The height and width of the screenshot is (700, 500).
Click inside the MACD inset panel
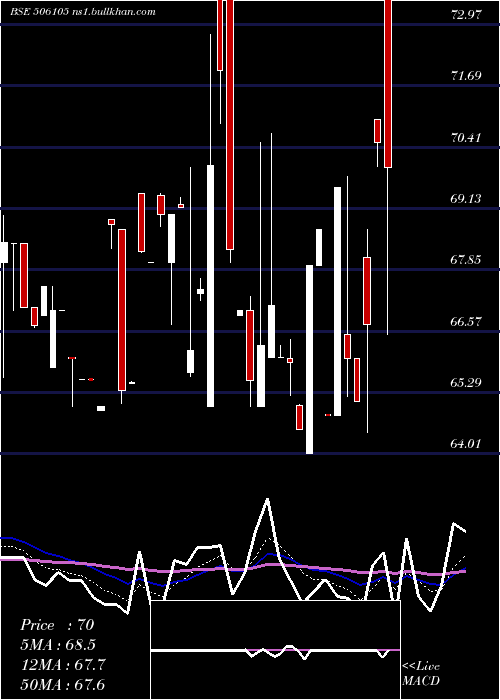coord(275,650)
